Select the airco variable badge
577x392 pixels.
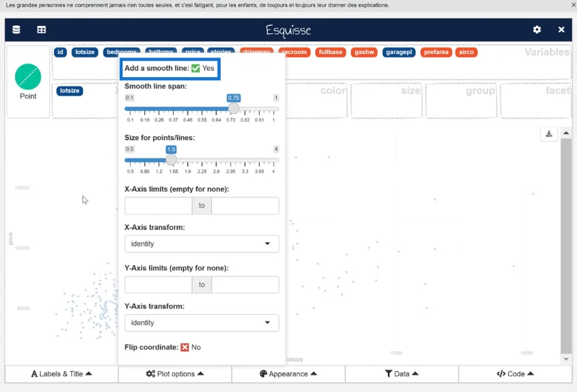click(466, 52)
